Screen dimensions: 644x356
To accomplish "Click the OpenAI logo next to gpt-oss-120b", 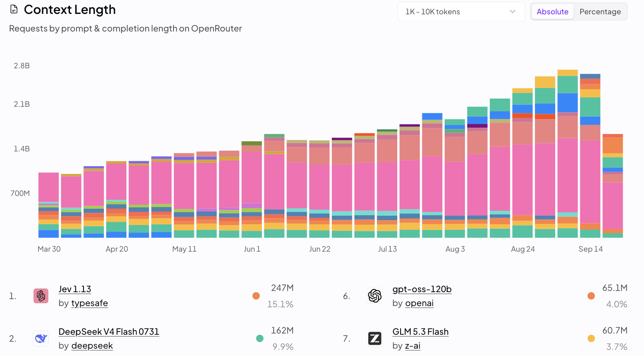I will 375,295.
